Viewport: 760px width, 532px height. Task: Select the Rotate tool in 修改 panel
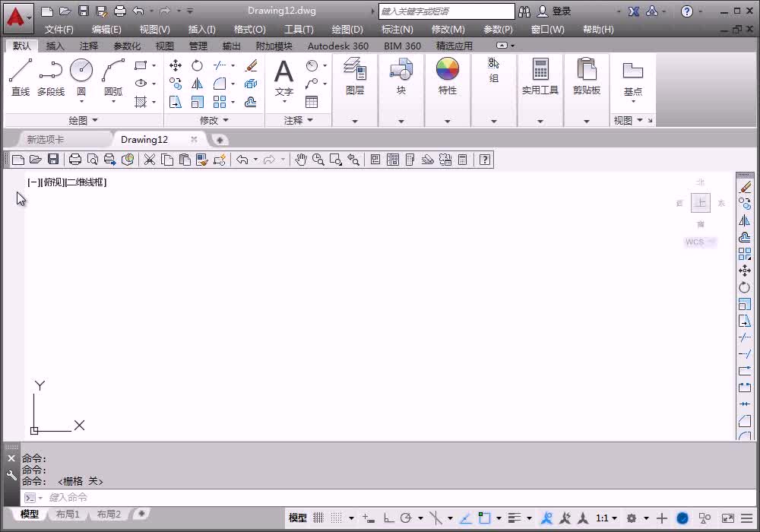tap(198, 65)
